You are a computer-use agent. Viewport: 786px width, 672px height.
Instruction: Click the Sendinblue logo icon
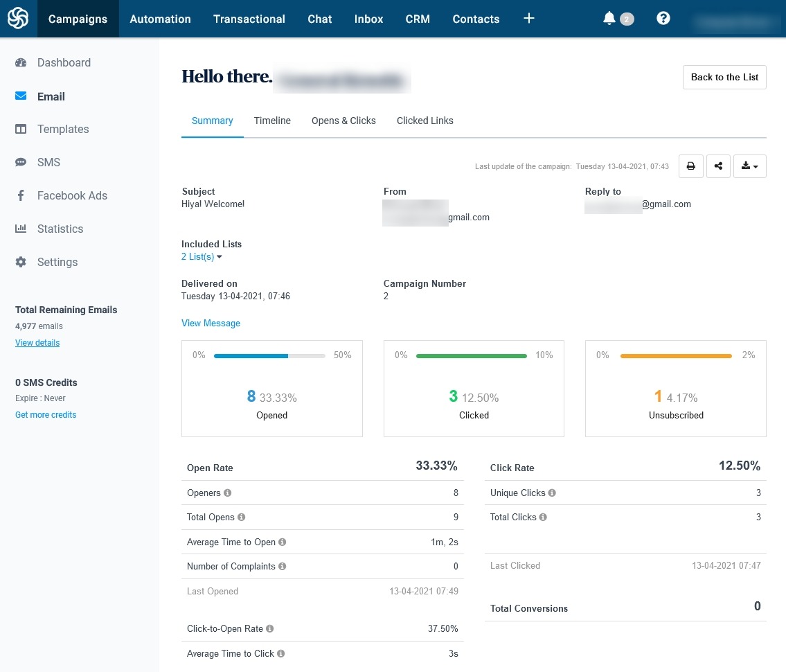click(18, 19)
